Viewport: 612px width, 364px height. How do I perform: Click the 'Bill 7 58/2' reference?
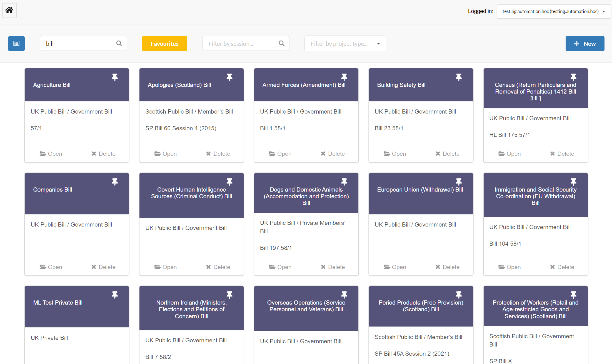click(x=158, y=357)
